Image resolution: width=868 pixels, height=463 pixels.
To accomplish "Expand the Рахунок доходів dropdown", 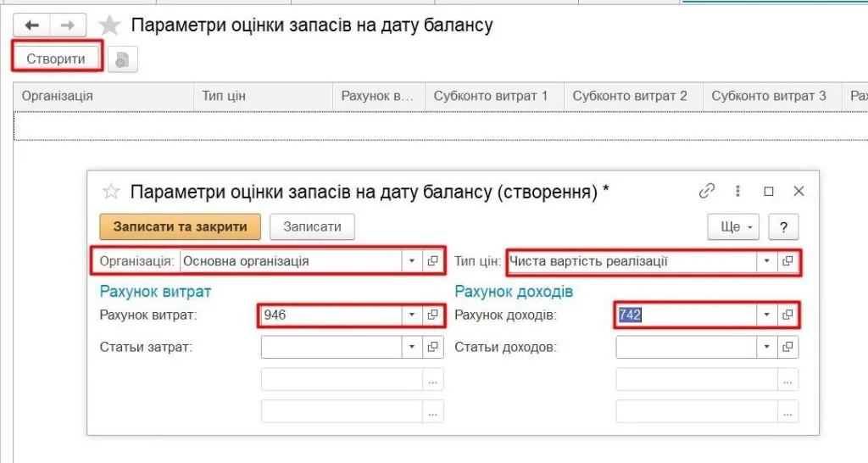I will (766, 315).
